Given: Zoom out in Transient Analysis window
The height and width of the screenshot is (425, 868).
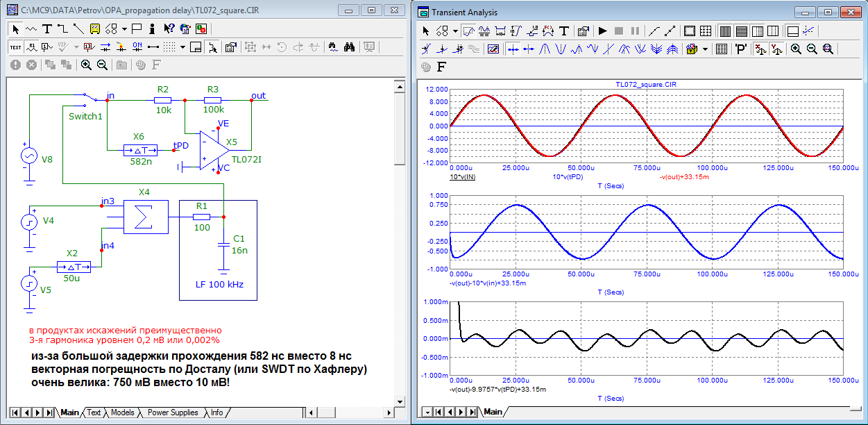Looking at the screenshot, I should (x=811, y=49).
